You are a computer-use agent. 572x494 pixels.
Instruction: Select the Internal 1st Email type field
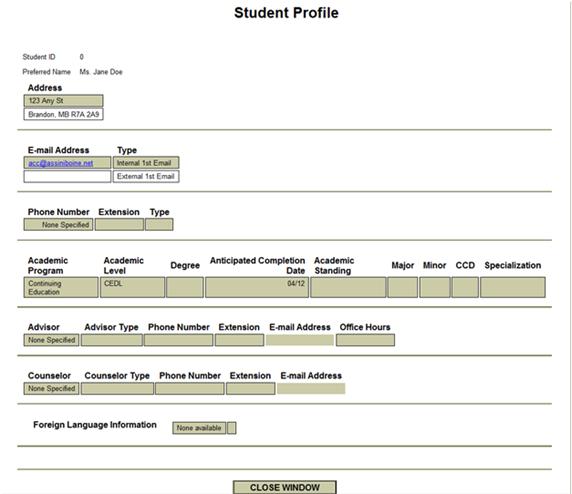click(146, 163)
